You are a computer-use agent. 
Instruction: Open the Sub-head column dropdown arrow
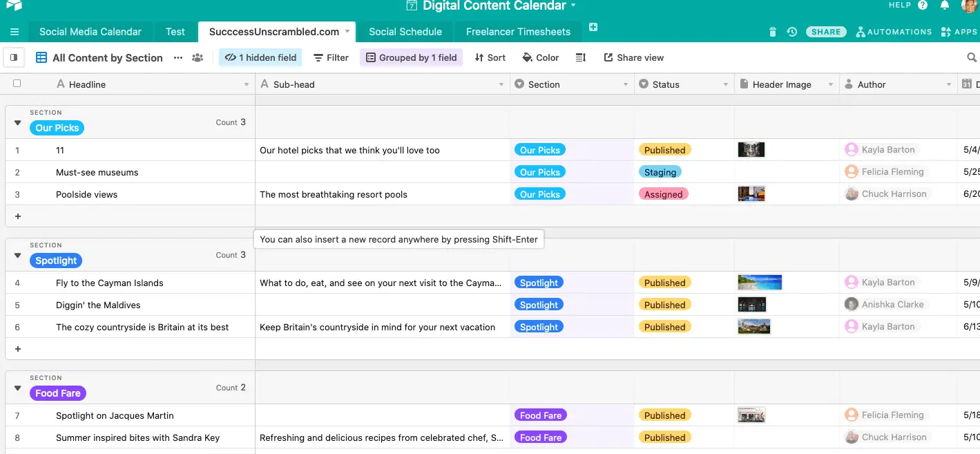tap(502, 85)
